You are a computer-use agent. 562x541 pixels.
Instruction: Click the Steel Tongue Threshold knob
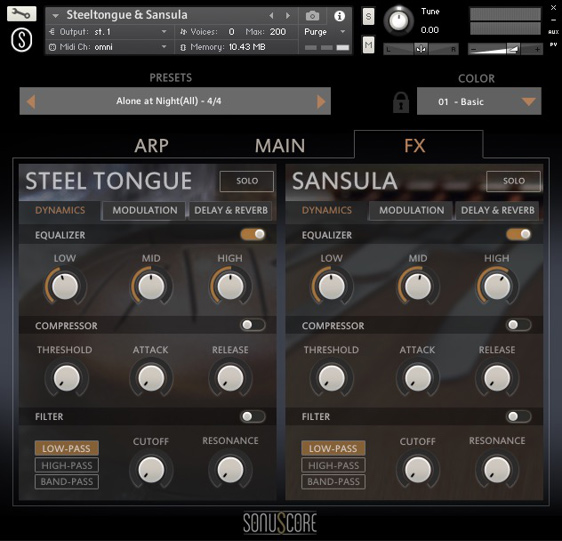[66, 378]
